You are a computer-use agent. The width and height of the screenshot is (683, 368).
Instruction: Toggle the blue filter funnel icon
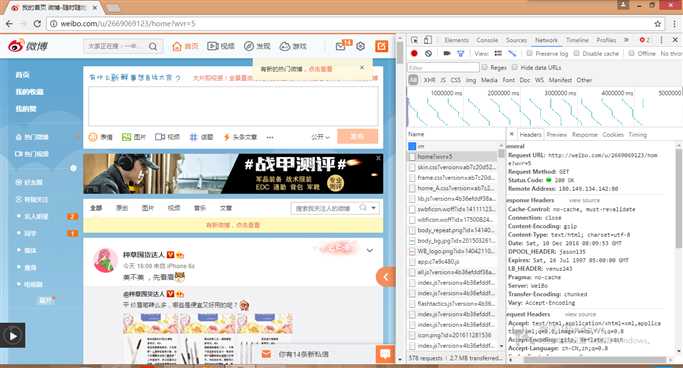(460, 53)
